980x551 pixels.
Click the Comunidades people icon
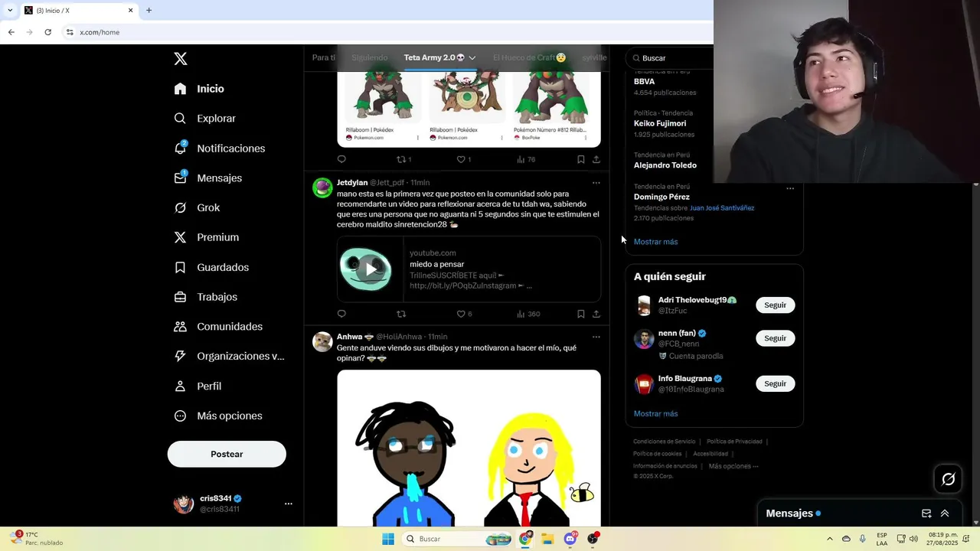[180, 327]
